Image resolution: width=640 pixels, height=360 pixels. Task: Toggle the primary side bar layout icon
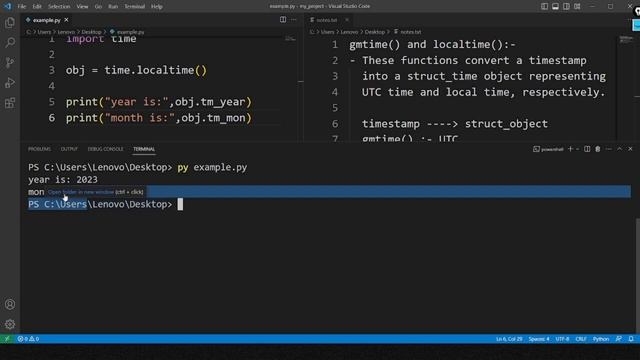[x=544, y=6]
